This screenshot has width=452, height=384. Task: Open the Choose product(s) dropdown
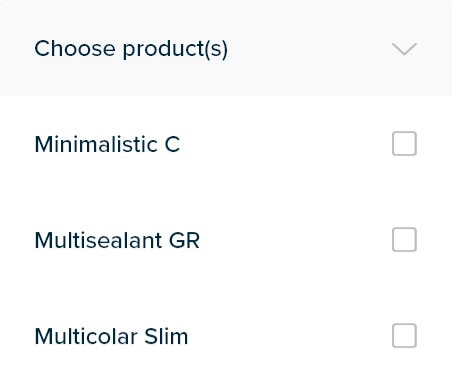coord(226,48)
